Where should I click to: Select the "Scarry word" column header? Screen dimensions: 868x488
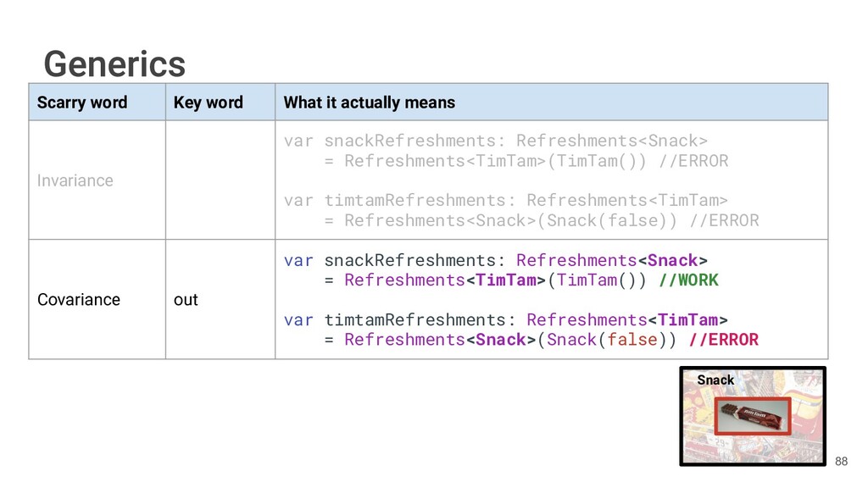click(x=82, y=103)
